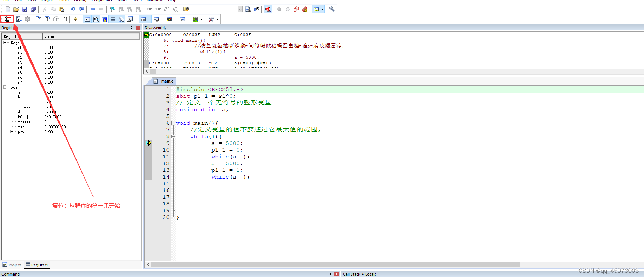The image size is (644, 277).
Task: Click the Comment selection icon
Action: [x=167, y=9]
